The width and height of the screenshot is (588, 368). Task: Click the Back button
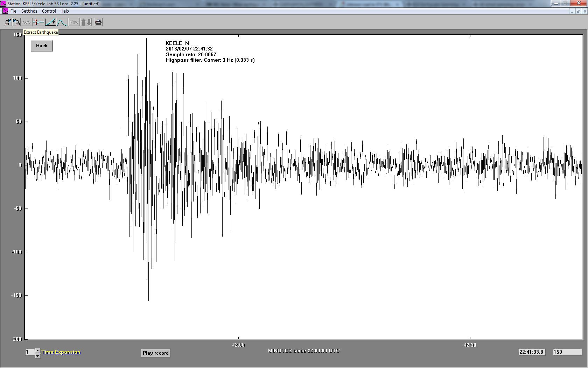[42, 46]
